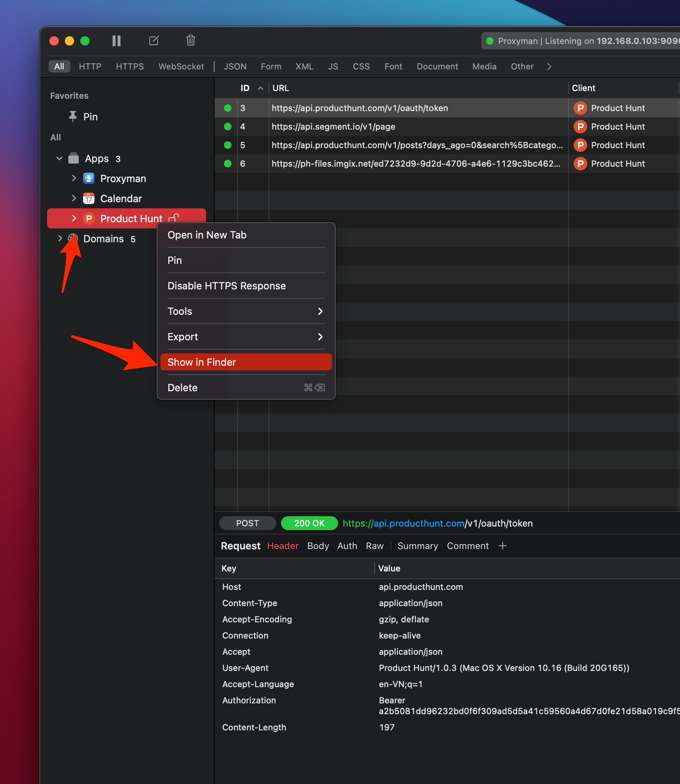Image resolution: width=680 pixels, height=784 pixels.
Task: Choose Delete in context menu
Action: (246, 387)
